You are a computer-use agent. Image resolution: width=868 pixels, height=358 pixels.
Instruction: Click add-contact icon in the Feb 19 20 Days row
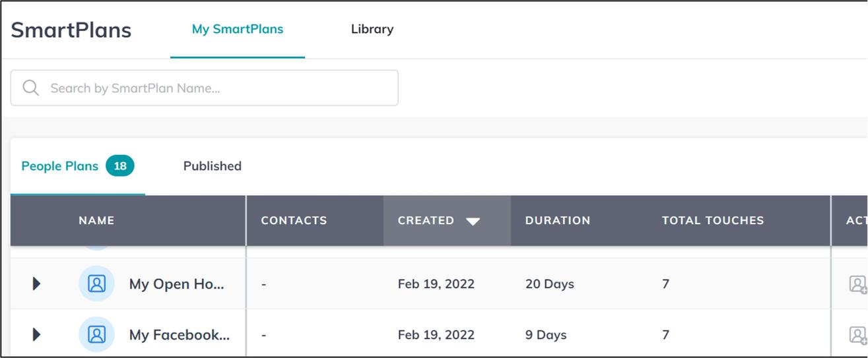click(857, 284)
